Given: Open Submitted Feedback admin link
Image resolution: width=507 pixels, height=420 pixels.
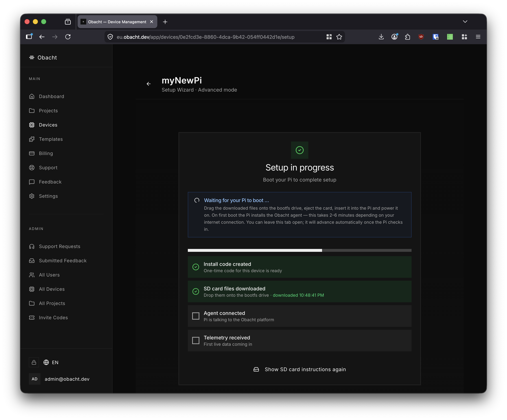Looking at the screenshot, I should pos(58,261).
